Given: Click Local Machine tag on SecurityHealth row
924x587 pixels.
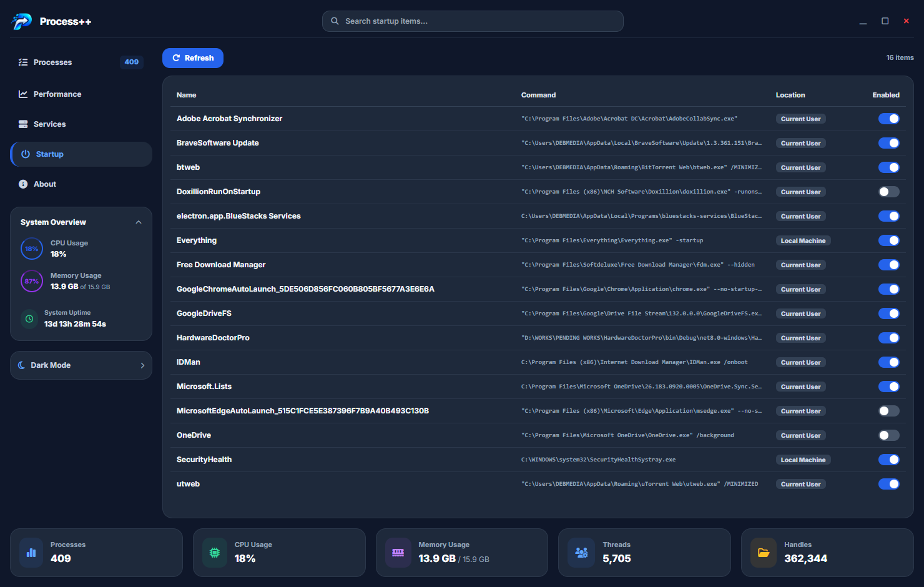Looking at the screenshot, I should 803,460.
